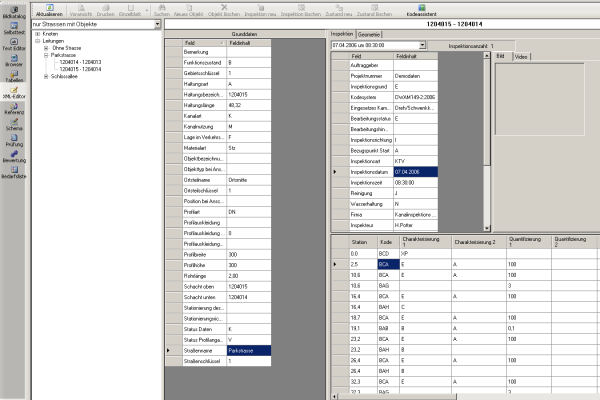
Task: Switch to the Video tab
Action: tap(521, 56)
